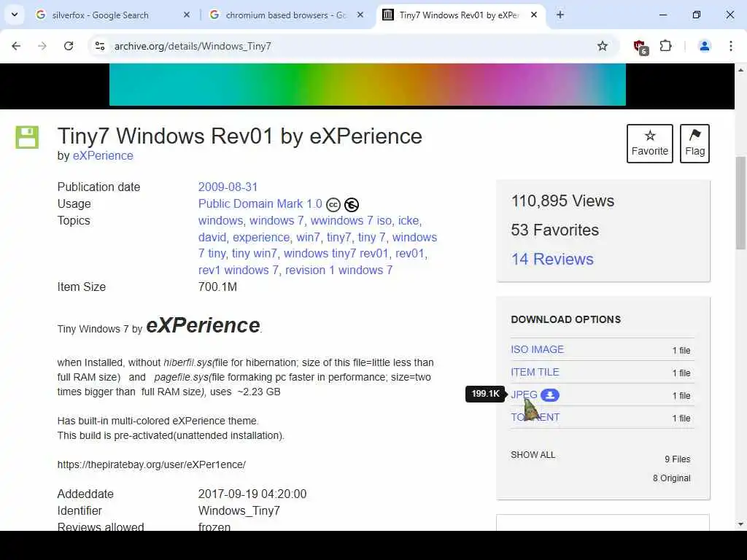Click SHOW ALL files link
Viewport: 747px width, 560px height.
[x=533, y=455]
